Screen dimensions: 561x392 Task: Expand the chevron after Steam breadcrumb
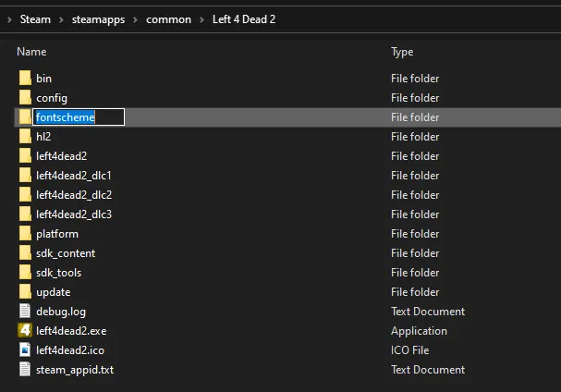click(60, 18)
